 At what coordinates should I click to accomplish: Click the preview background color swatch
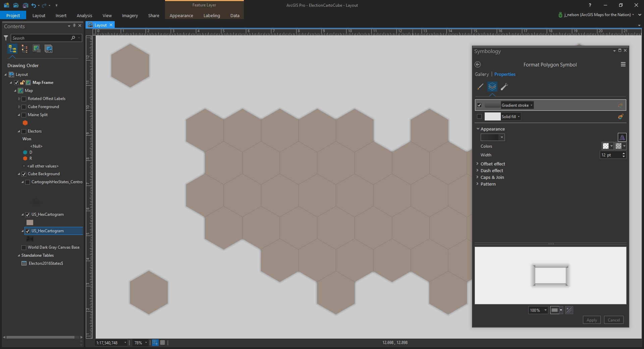coord(556,310)
